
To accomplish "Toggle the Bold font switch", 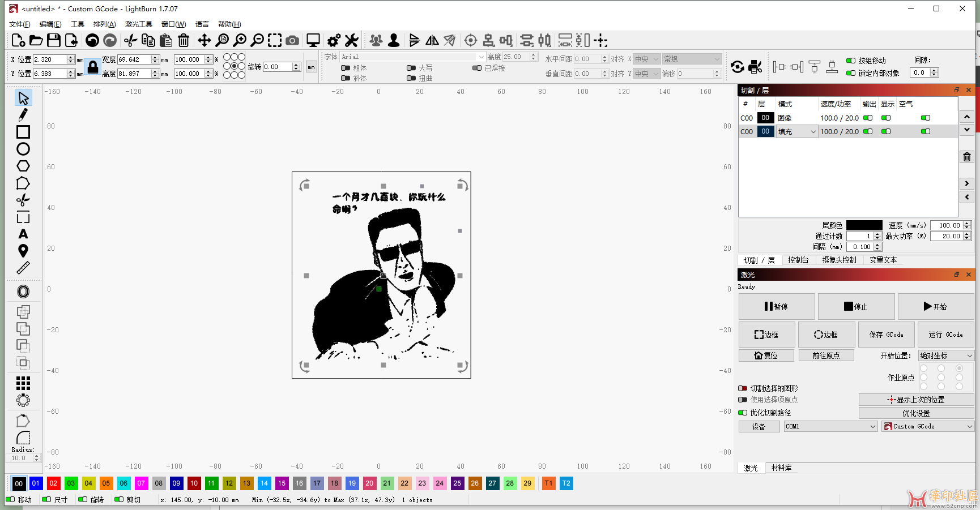I will 345,68.
